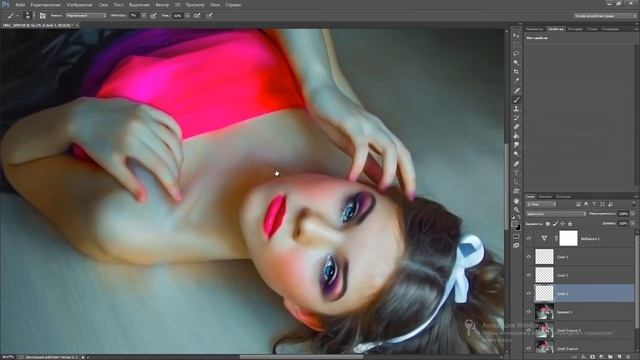Open the Brush panel from options bar
Viewport: 640px width, 360px height.
42,16
